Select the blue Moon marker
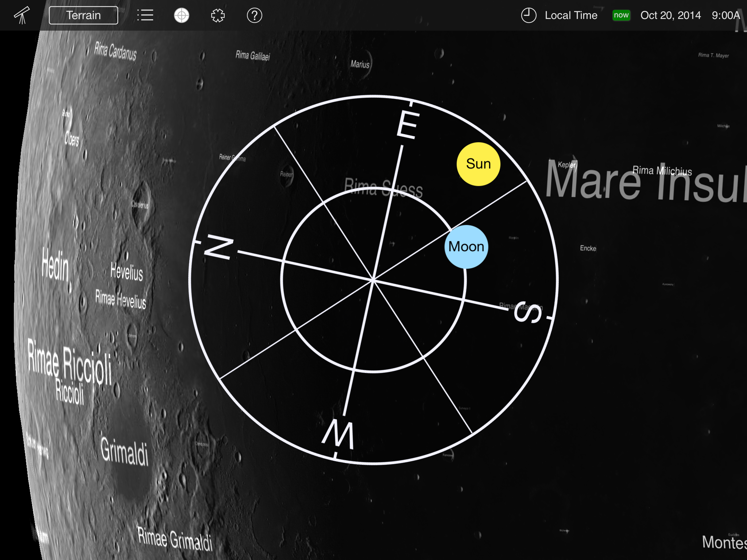Screen dimensions: 747x560 tap(466, 247)
